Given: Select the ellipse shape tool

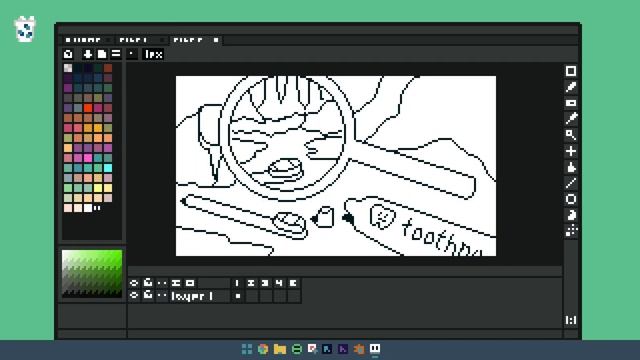Looking at the screenshot, I should tap(571, 199).
